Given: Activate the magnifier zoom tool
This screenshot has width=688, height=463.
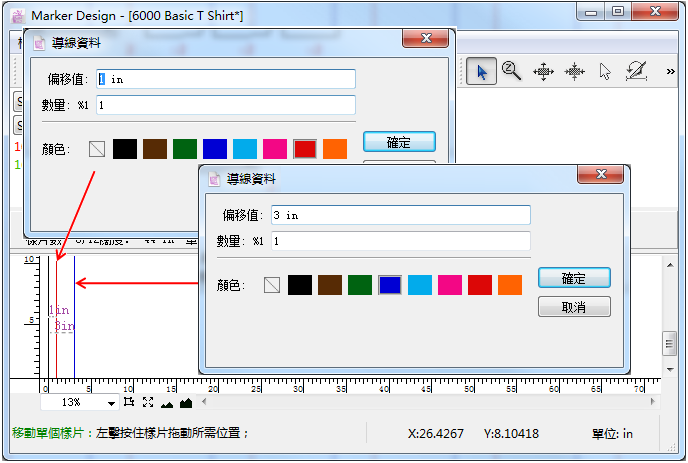Looking at the screenshot, I should pos(511,71).
